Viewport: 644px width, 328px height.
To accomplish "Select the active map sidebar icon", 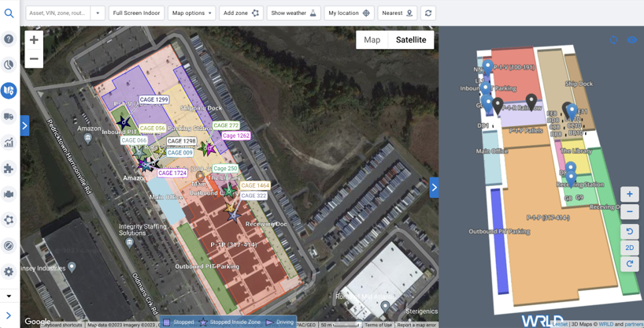I will (9, 90).
